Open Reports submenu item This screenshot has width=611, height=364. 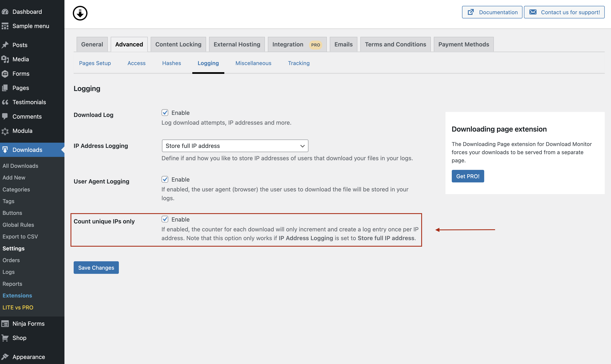[x=12, y=284]
